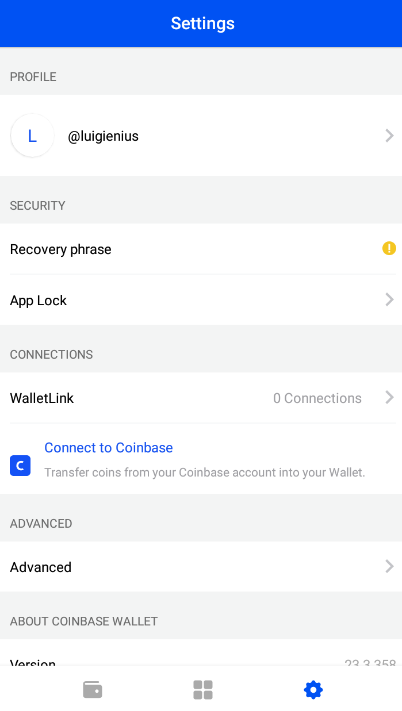This screenshot has width=402, height=711.
Task: Expand the App Lock chevron arrow
Action: click(x=389, y=299)
